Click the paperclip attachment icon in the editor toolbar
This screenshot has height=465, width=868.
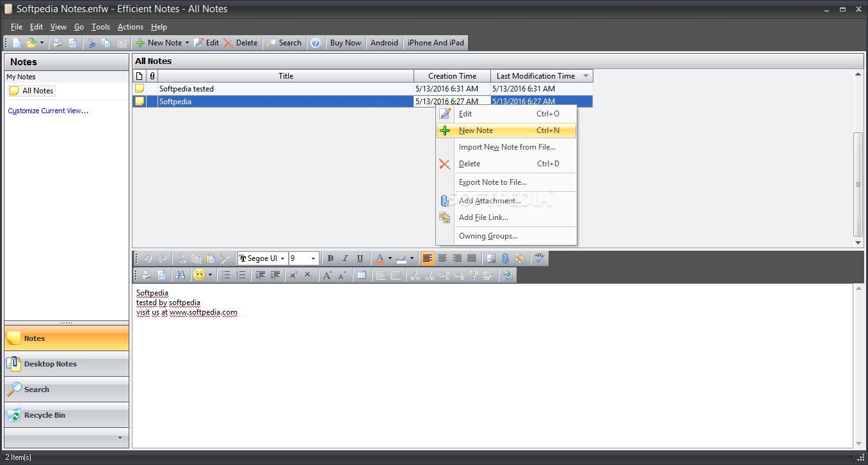505,258
